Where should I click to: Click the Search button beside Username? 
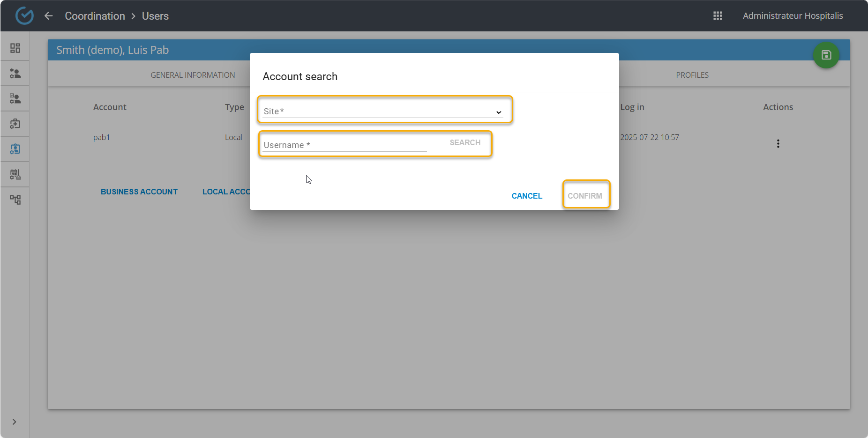(465, 143)
